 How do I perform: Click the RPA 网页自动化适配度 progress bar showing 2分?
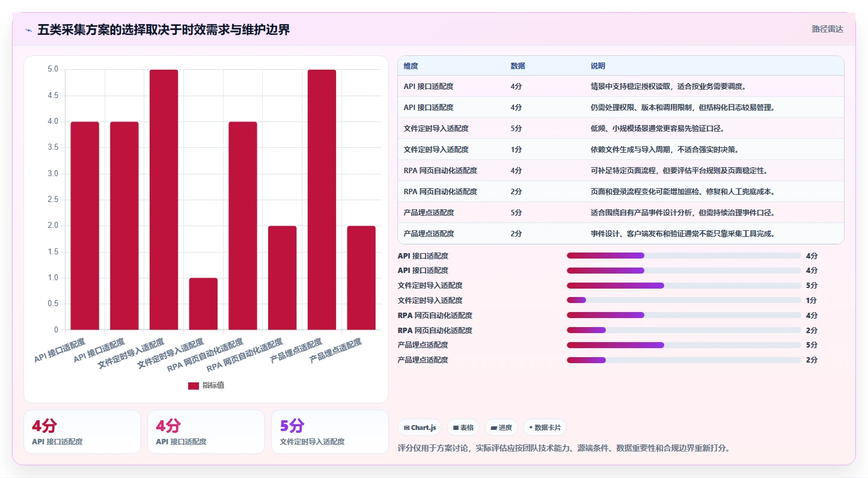pos(684,330)
